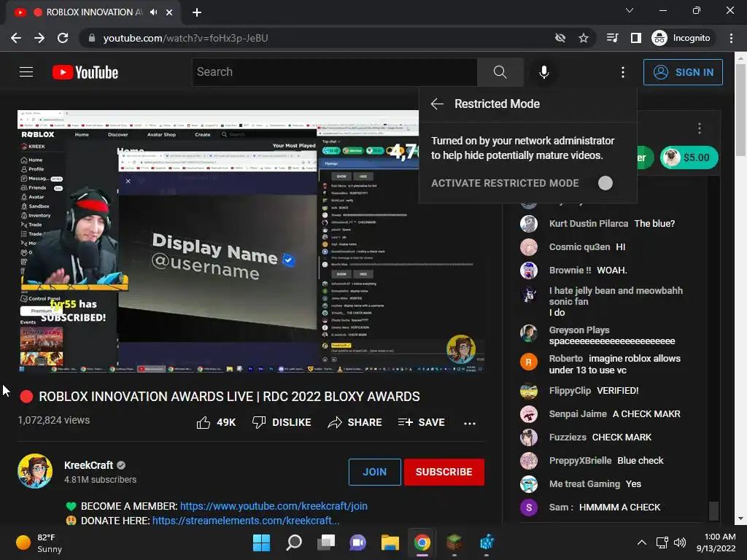The height and width of the screenshot is (560, 747).
Task: Toggle Activate Restricted Mode switch
Action: point(605,183)
